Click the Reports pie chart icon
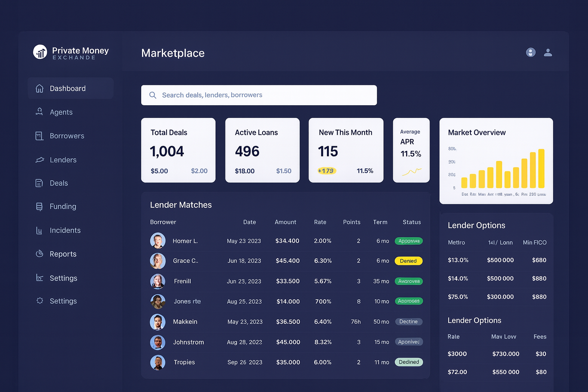The width and height of the screenshot is (588, 392). (39, 254)
